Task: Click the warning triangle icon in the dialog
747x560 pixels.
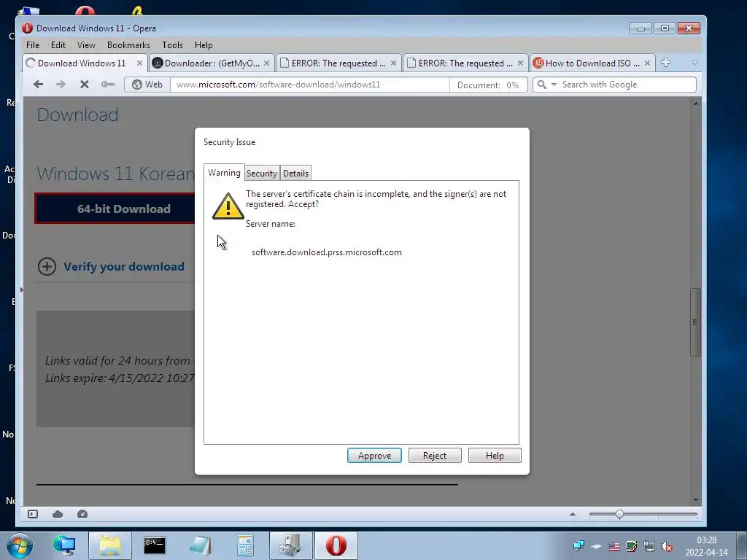Action: (228, 206)
